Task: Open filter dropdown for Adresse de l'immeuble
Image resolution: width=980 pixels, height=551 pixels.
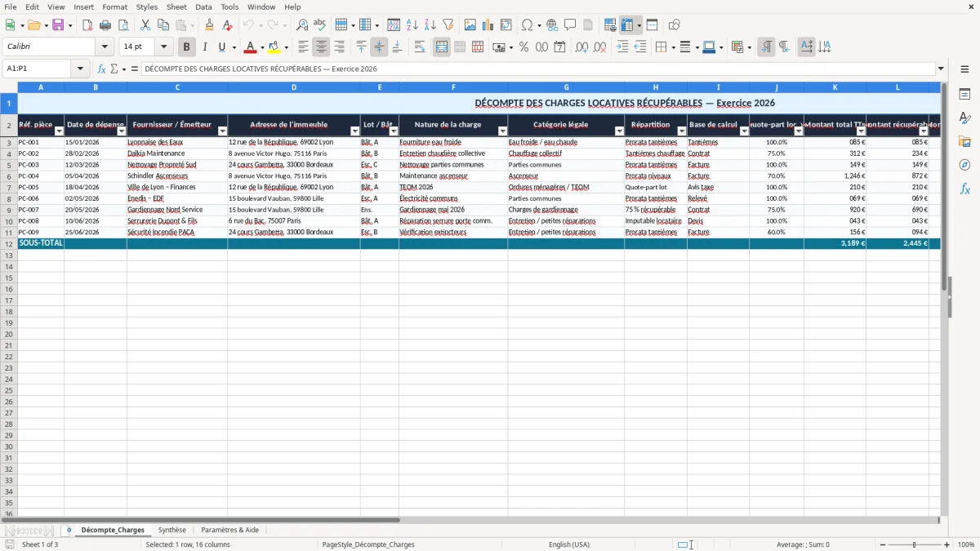Action: tap(354, 131)
